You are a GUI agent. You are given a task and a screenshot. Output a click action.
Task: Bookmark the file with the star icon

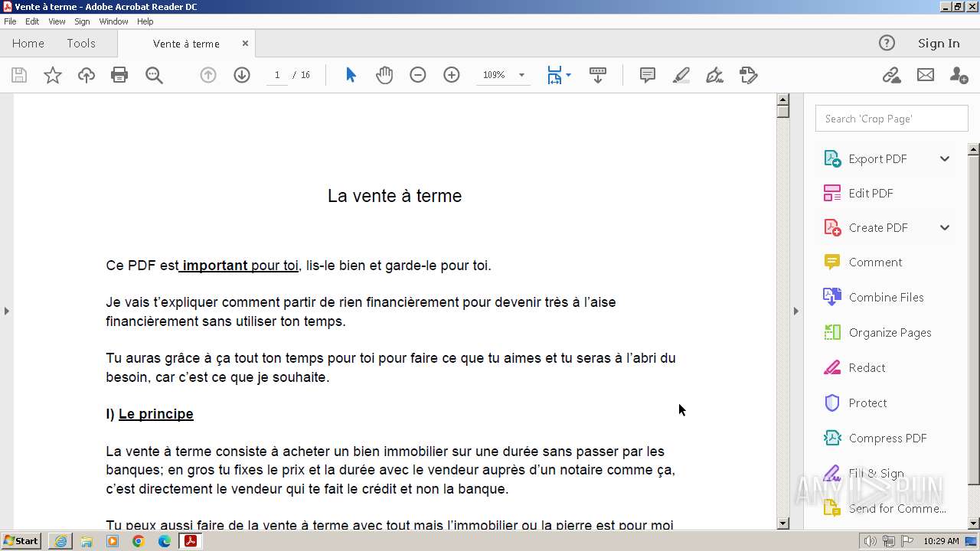[53, 75]
